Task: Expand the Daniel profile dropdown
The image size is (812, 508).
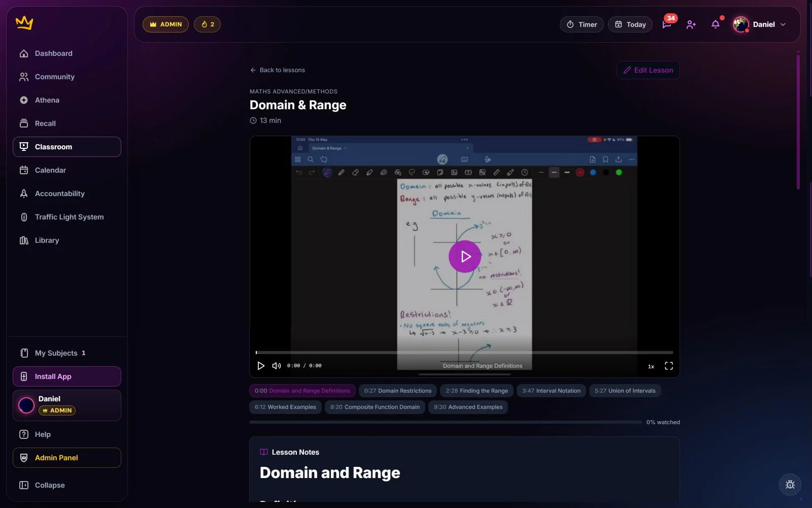Action: point(760,24)
